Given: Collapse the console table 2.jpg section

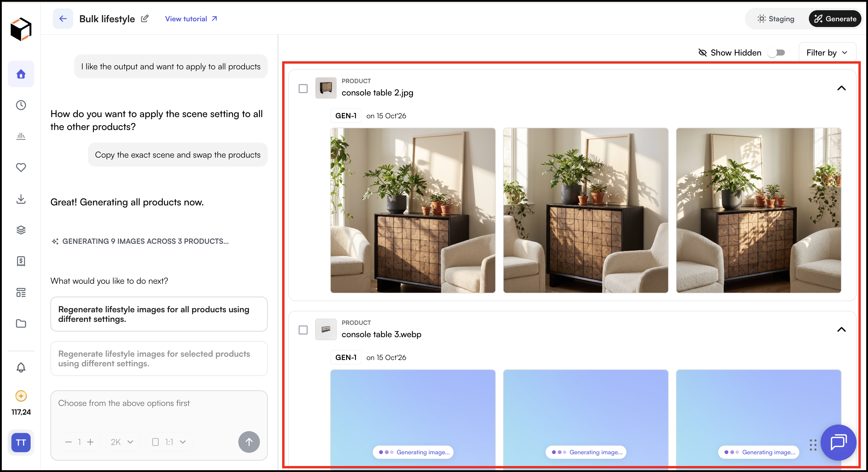Looking at the screenshot, I should [x=841, y=88].
